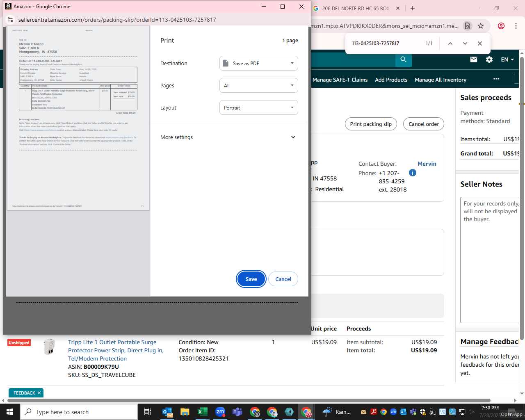Open Microsoft Teams from the taskbar
Viewport: 525px width, 420px height.
pyautogui.click(x=237, y=412)
